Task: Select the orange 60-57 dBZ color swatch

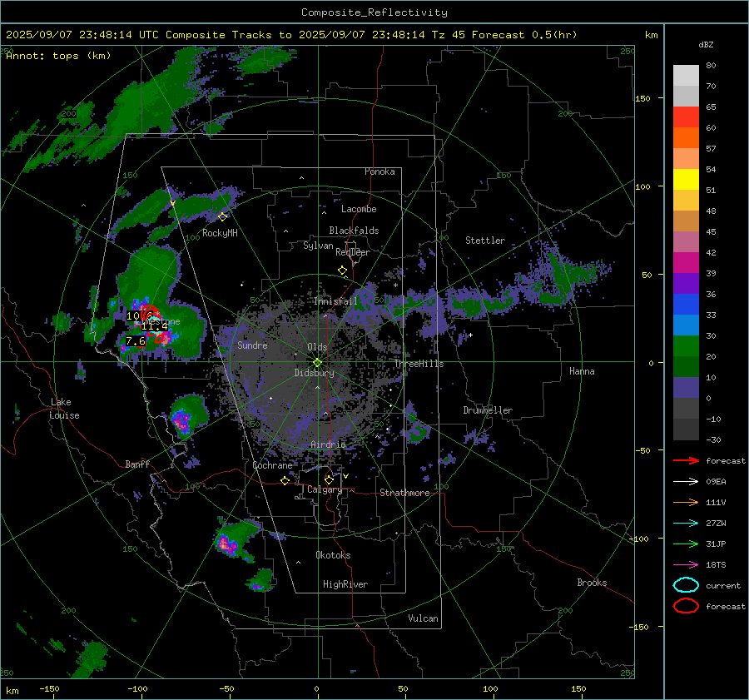Action: (686, 138)
